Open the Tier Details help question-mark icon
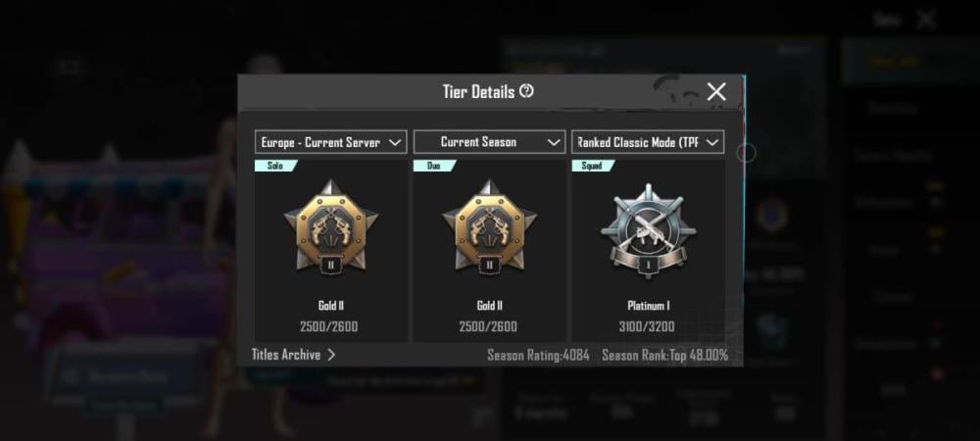The height and width of the screenshot is (441, 980). click(527, 91)
